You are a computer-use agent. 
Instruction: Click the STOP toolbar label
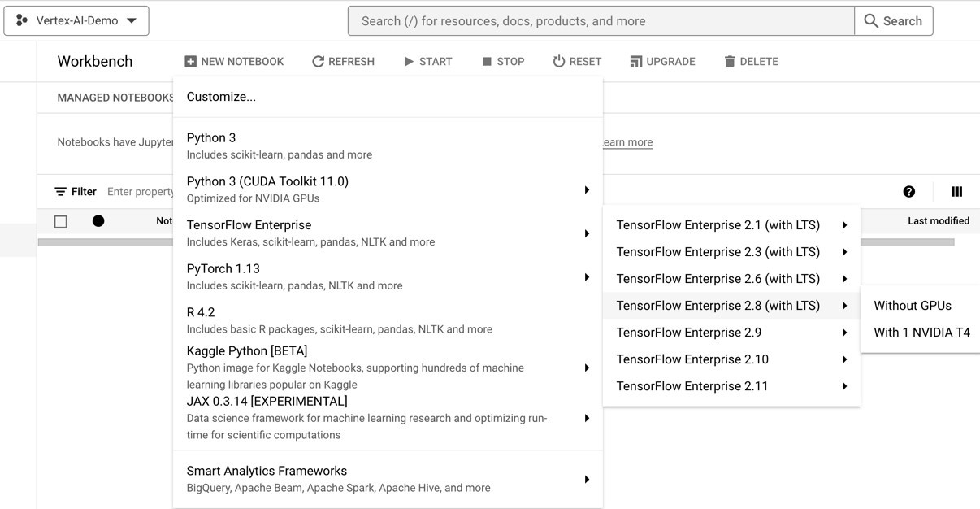[x=510, y=62]
